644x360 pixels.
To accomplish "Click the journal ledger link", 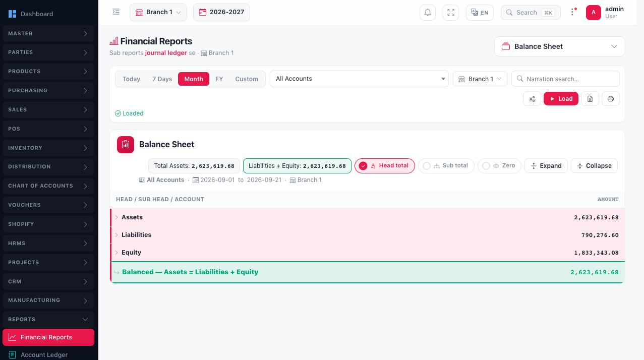I will click(166, 53).
